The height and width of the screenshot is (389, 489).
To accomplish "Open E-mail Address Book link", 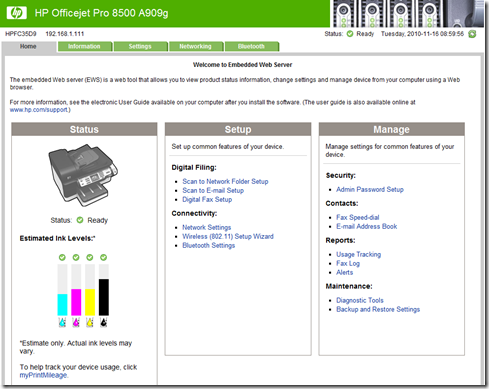I will pyautogui.click(x=367, y=226).
